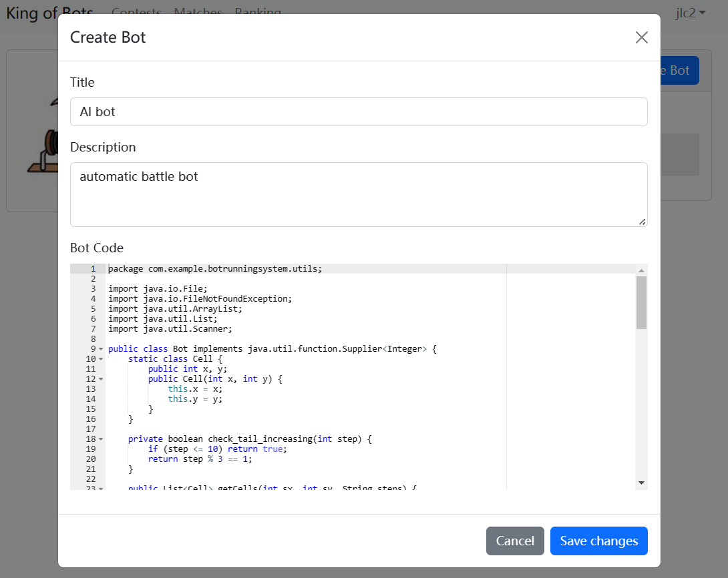Cancel the bot creation

coord(515,541)
